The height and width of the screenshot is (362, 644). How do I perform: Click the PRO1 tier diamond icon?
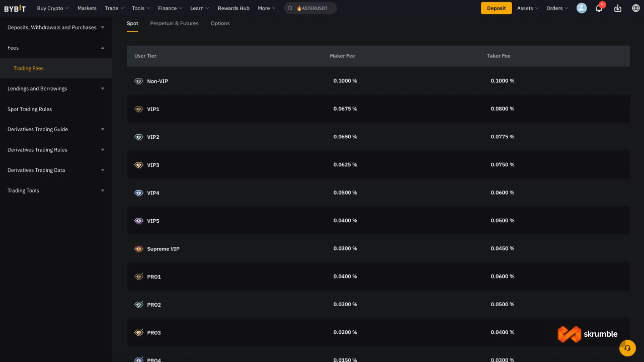[139, 277]
